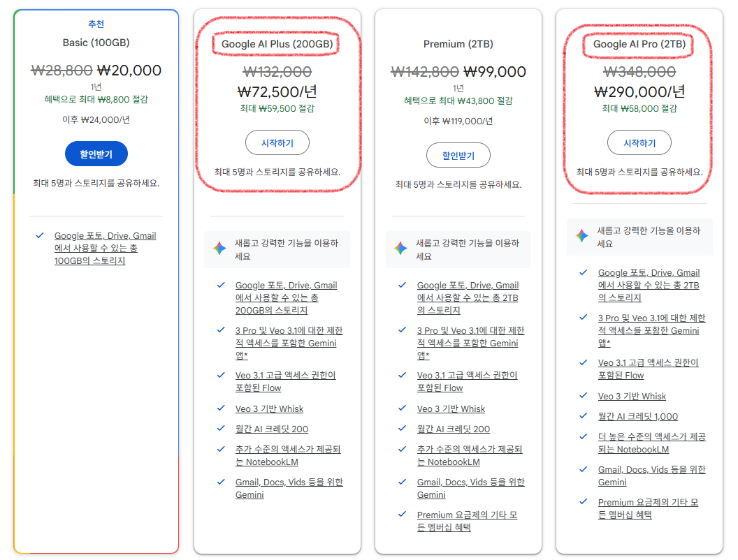Click Gemini sparkle icon in AI Pro card

(x=581, y=235)
